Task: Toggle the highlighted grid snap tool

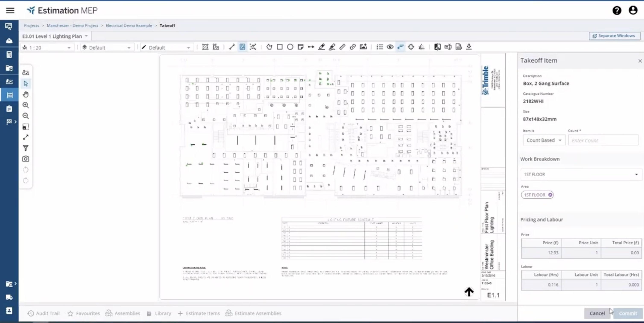Action: point(242,47)
